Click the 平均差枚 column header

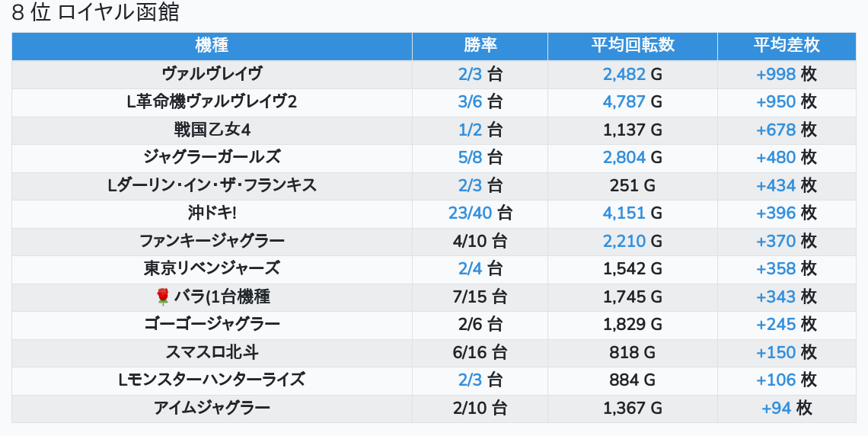[x=787, y=46]
